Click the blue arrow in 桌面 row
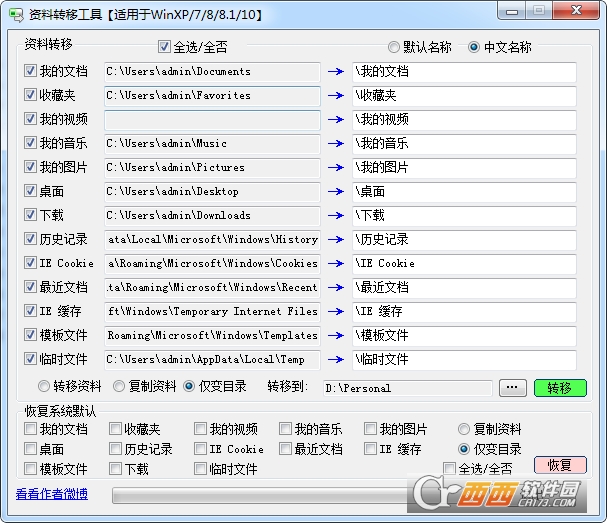This screenshot has width=607, height=523. 335,192
